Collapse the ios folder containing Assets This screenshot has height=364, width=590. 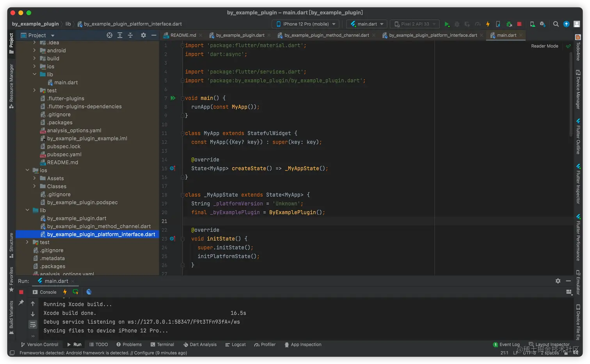click(x=27, y=170)
